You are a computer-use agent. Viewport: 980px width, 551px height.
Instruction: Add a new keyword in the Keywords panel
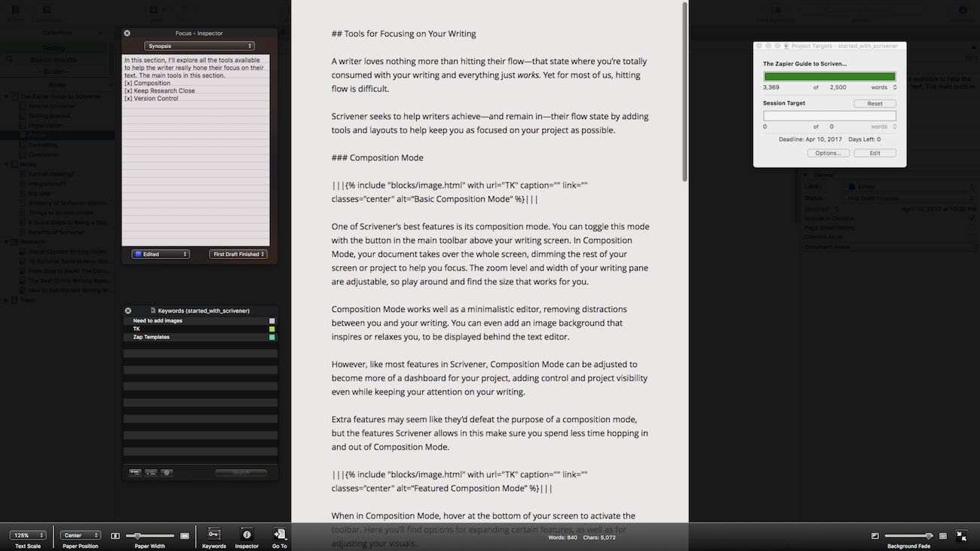(x=135, y=473)
